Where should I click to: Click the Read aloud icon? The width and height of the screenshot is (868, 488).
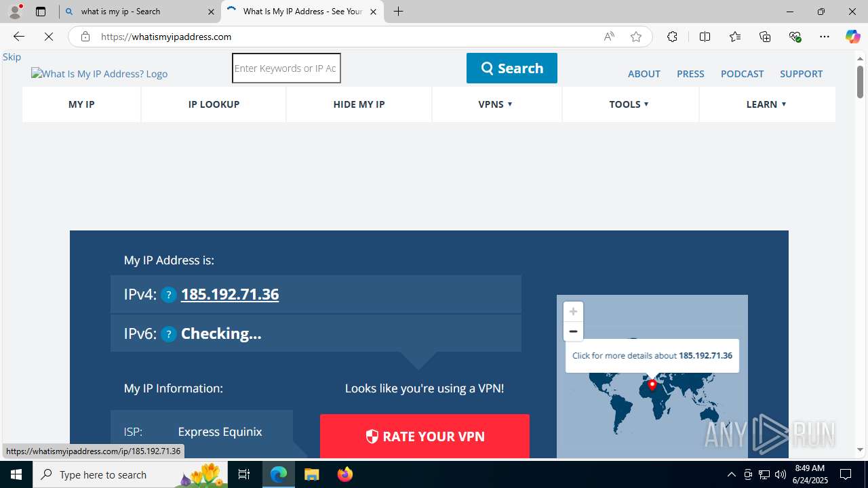click(609, 37)
